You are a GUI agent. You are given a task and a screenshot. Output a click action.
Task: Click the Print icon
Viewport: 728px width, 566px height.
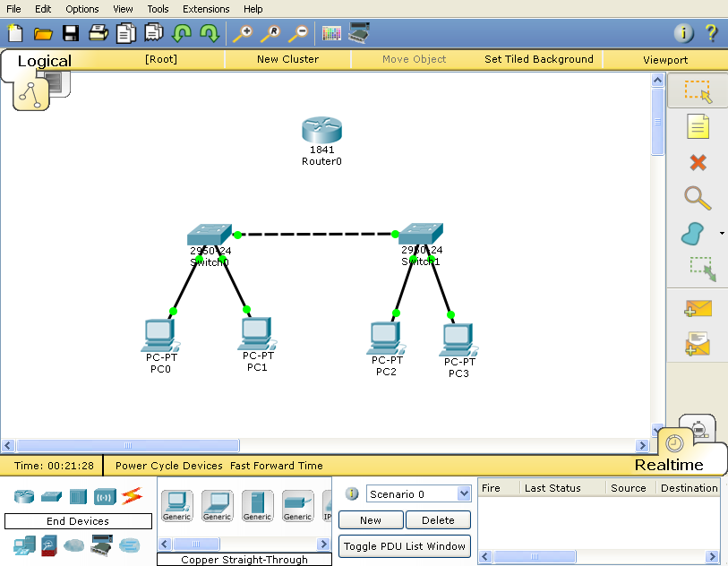(98, 33)
